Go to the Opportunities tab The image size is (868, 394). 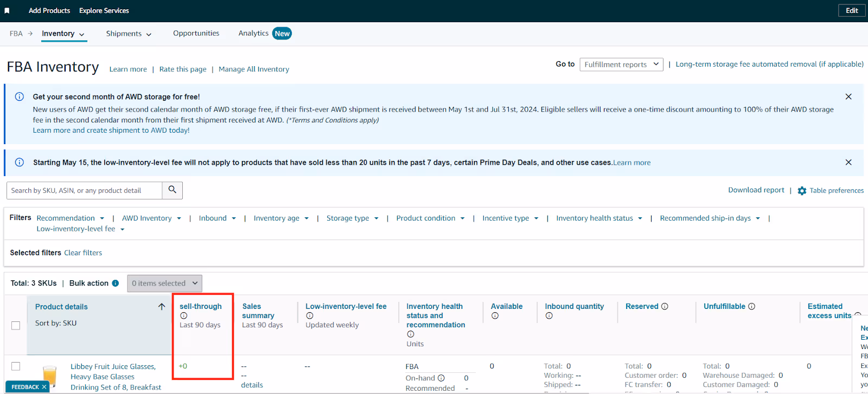(x=196, y=33)
